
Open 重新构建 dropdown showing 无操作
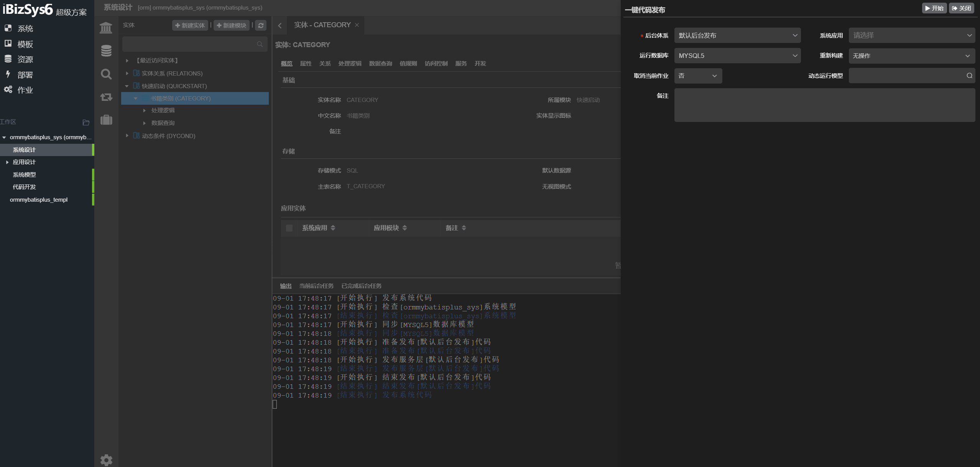[x=911, y=56]
